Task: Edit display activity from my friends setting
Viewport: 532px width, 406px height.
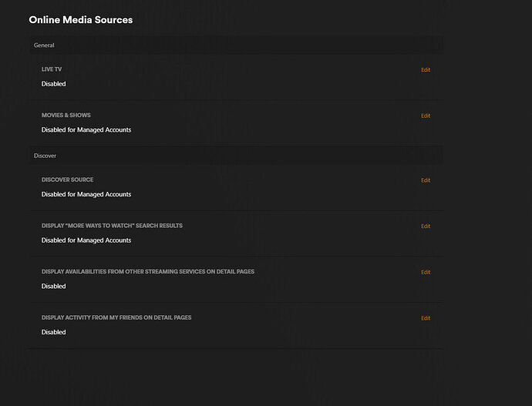Action: click(x=426, y=318)
